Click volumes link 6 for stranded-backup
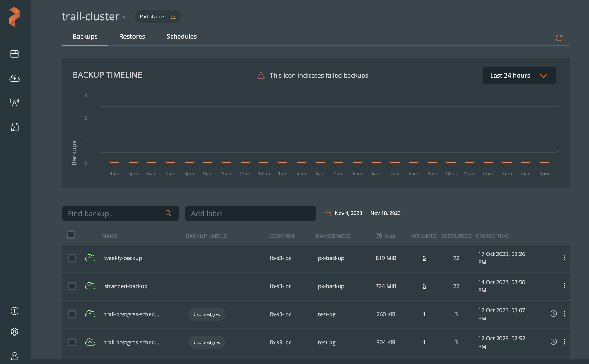Viewport: 589px width, 364px height. click(424, 286)
